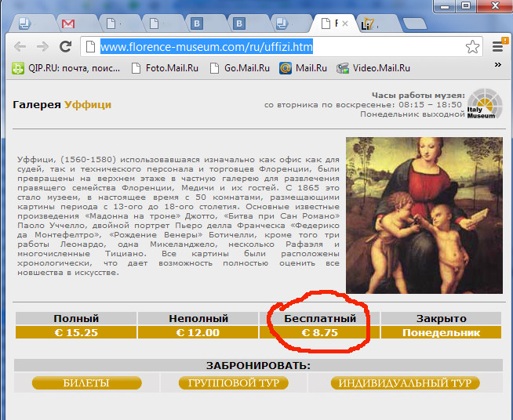
Task: Reload the page with the refresh icon
Action: point(65,47)
